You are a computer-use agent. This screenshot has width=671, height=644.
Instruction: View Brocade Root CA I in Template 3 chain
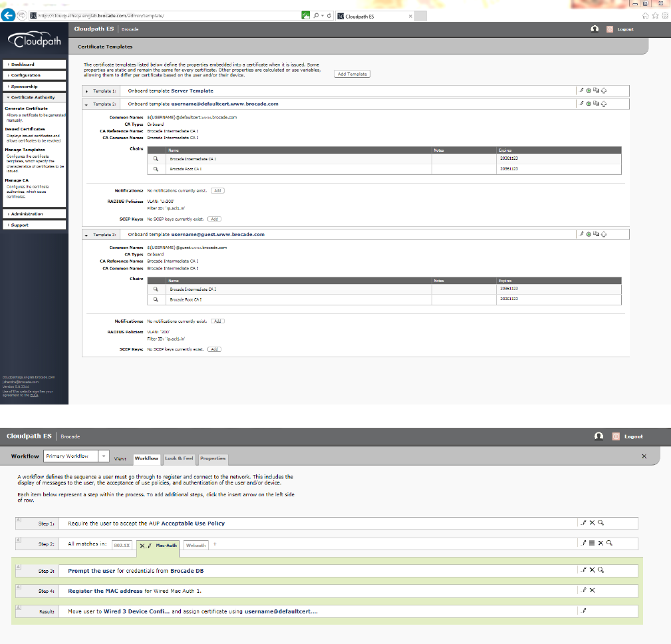(156, 300)
